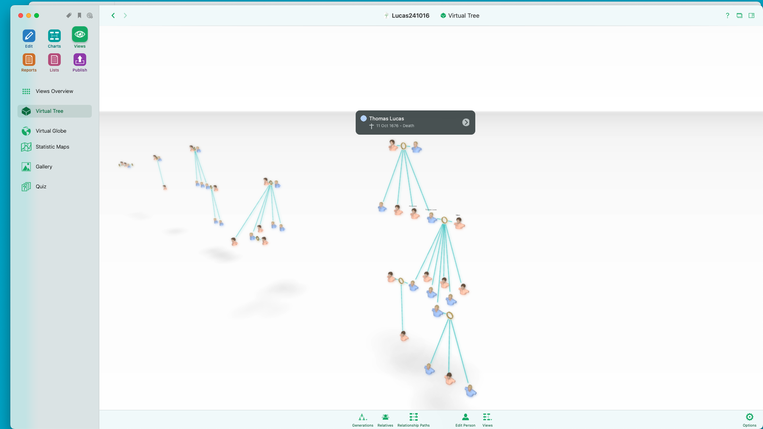
Task: Select Virtual Tree in sidebar
Action: (54, 111)
